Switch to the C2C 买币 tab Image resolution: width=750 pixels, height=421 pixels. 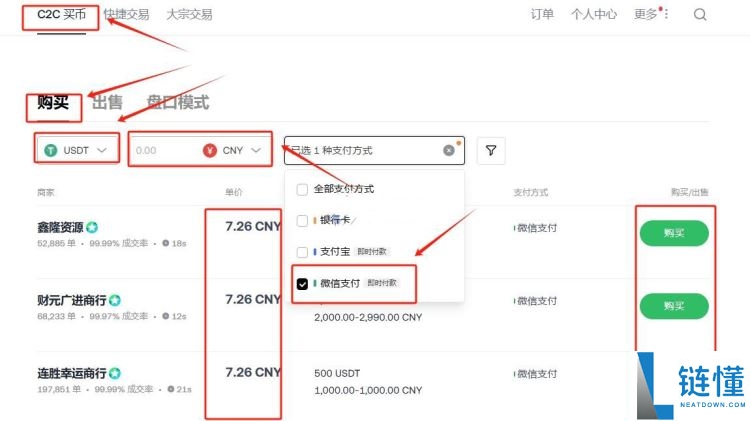(x=62, y=14)
